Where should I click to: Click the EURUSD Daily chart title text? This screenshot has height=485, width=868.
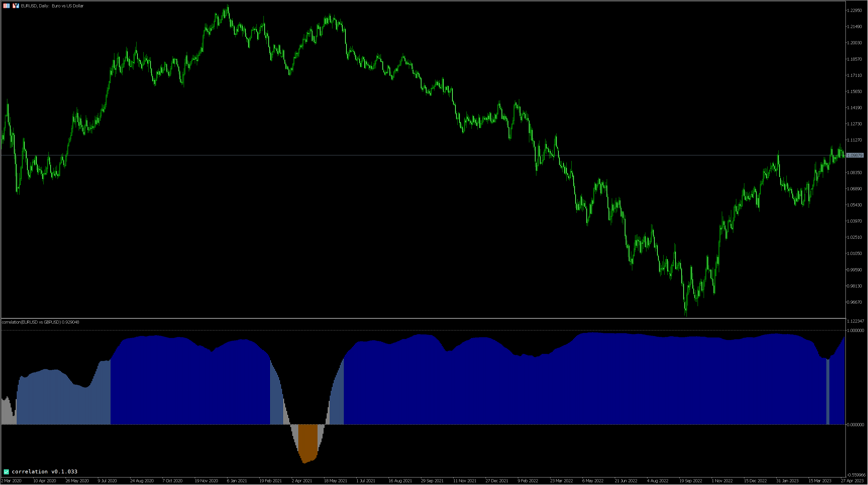[52, 6]
